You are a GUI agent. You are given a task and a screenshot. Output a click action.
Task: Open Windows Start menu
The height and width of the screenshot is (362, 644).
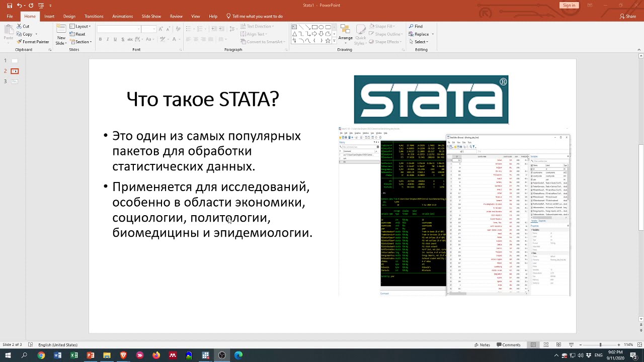point(8,355)
